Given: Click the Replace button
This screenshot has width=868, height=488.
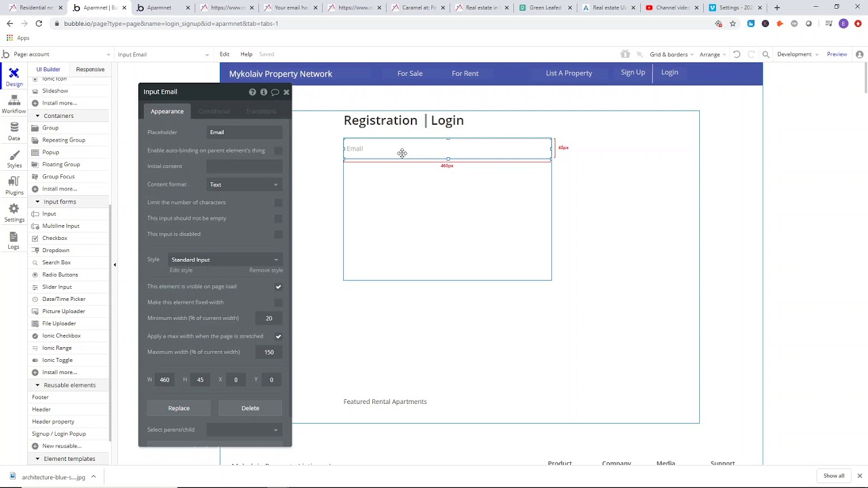Looking at the screenshot, I should (x=179, y=408).
